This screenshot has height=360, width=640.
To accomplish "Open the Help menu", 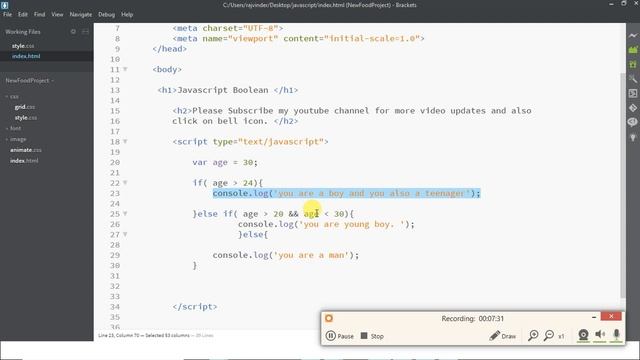I will coord(127,14).
